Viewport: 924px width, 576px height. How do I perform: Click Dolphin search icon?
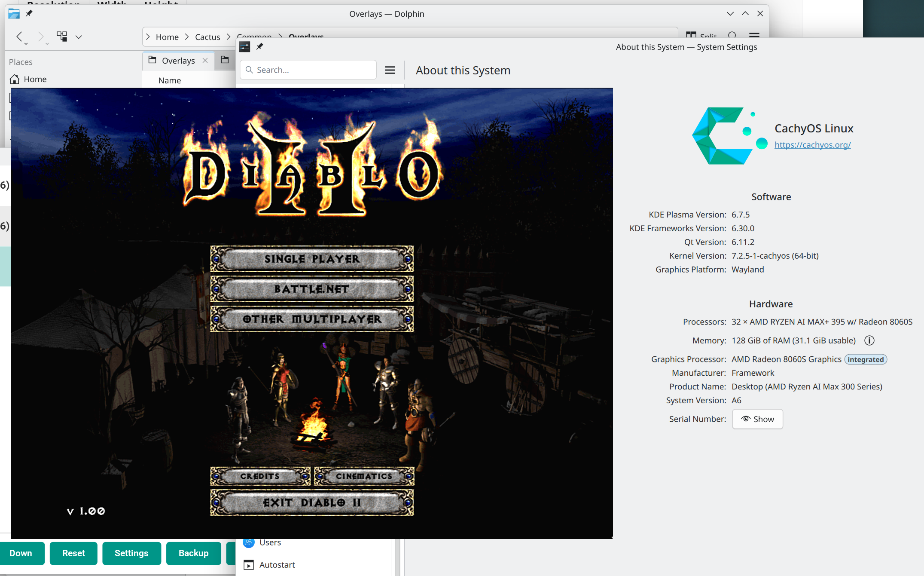coord(732,35)
